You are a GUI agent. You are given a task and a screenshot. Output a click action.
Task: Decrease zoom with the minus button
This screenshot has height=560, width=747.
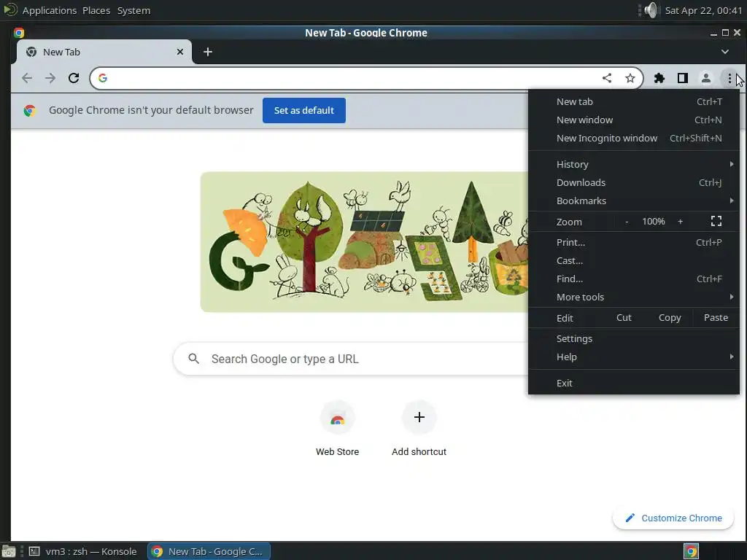[627, 222]
